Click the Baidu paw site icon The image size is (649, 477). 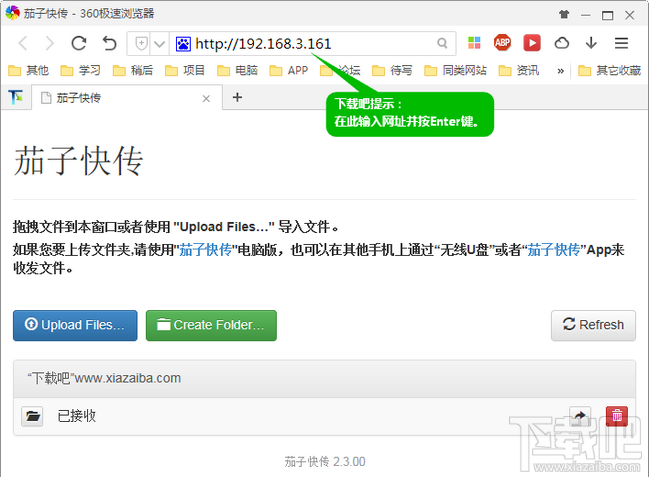point(183,43)
